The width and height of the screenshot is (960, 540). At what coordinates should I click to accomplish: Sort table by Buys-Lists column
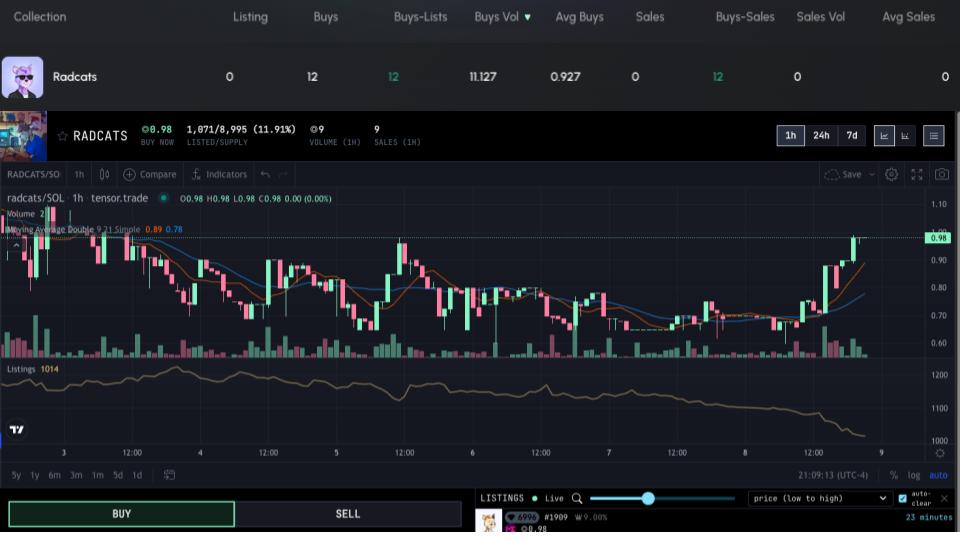pyautogui.click(x=420, y=17)
